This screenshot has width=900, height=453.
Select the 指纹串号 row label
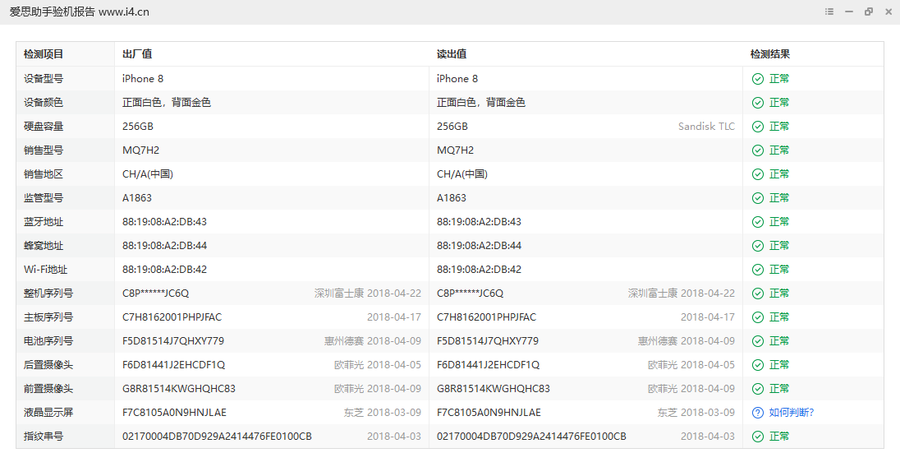click(44, 436)
